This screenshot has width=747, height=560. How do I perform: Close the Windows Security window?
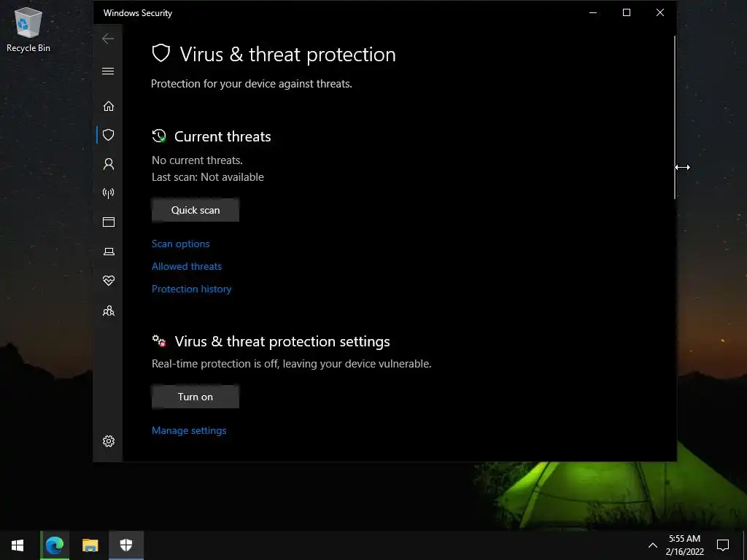659,12
